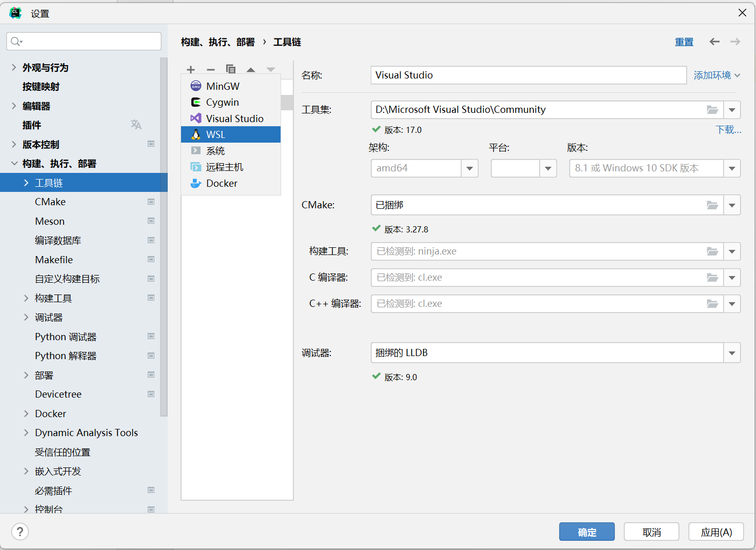The height and width of the screenshot is (550, 756).
Task: Select the Visual Studio toolchain entry
Action: click(x=231, y=119)
